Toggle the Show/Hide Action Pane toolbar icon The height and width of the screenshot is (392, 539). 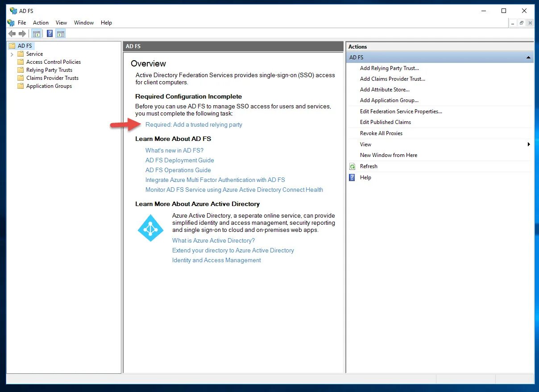(x=61, y=33)
